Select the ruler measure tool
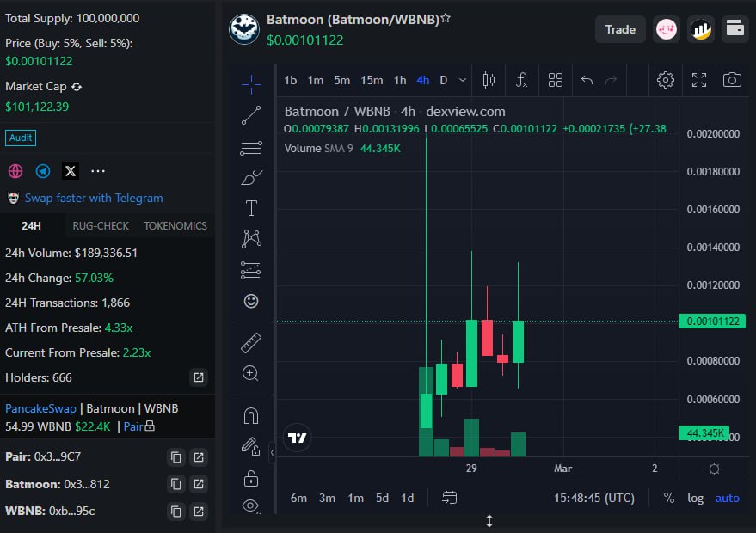 (251, 343)
